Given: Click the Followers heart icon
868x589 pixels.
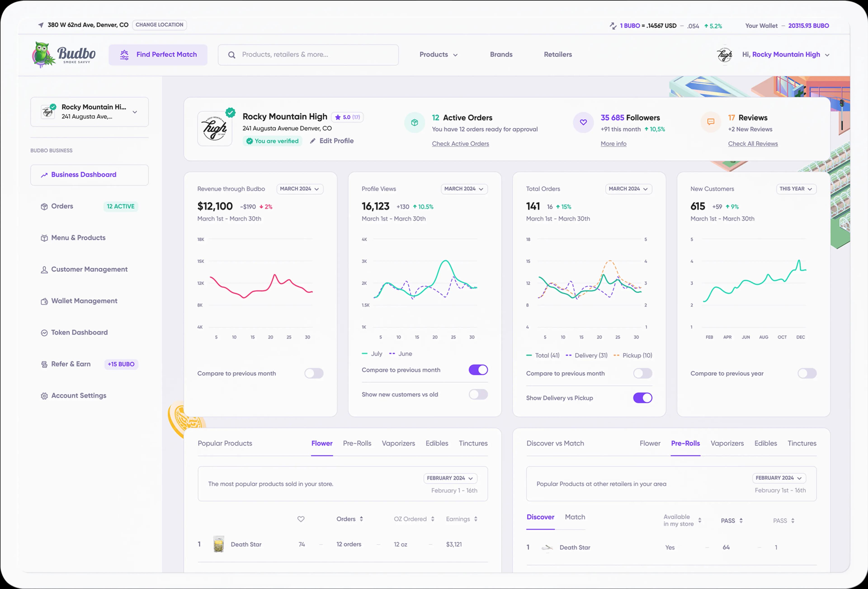Looking at the screenshot, I should coord(583,123).
